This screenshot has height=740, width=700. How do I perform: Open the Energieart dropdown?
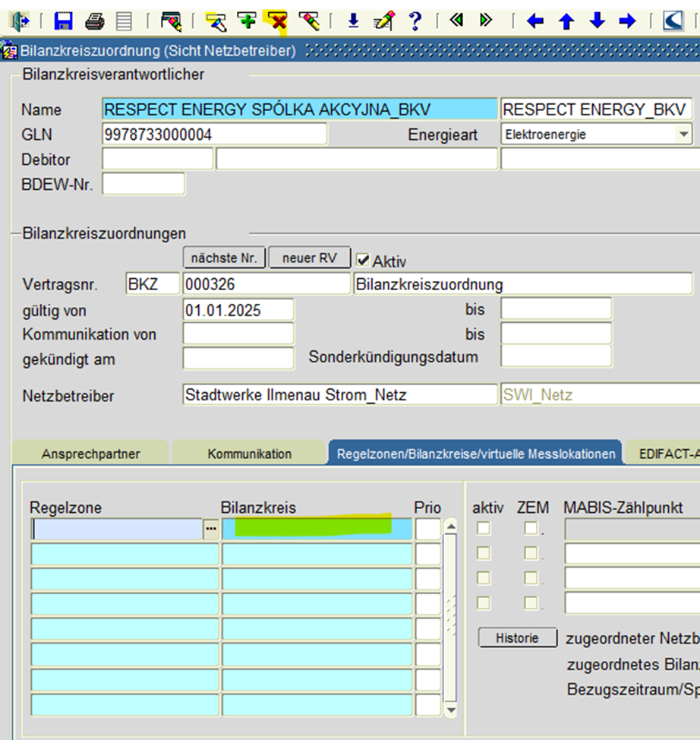click(684, 134)
